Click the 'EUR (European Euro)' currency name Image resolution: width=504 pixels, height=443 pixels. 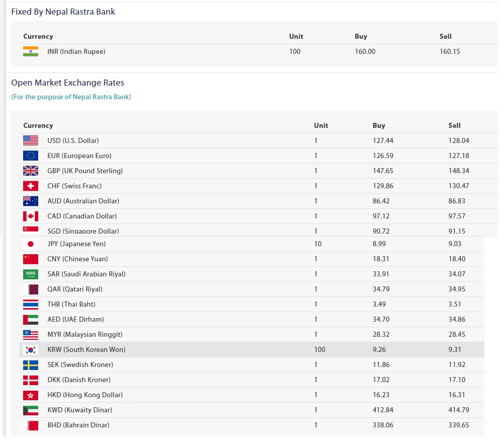tap(79, 156)
